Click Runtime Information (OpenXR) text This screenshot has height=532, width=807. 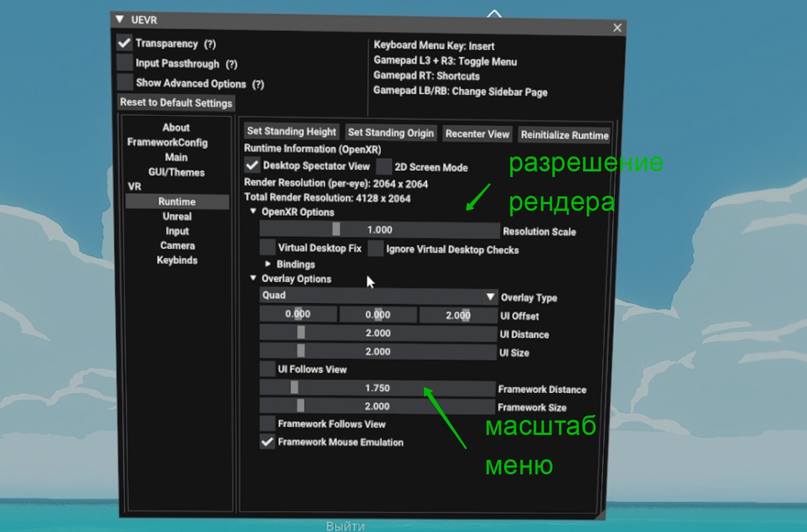tap(312, 149)
